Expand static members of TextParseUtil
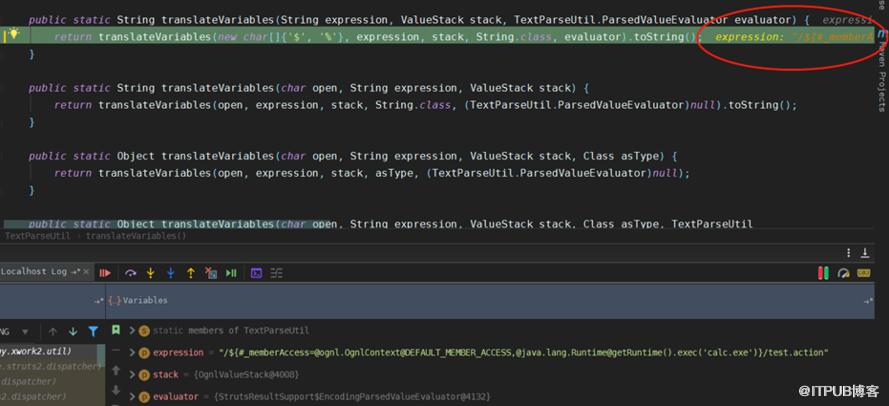The width and height of the screenshot is (889, 406). [x=132, y=330]
